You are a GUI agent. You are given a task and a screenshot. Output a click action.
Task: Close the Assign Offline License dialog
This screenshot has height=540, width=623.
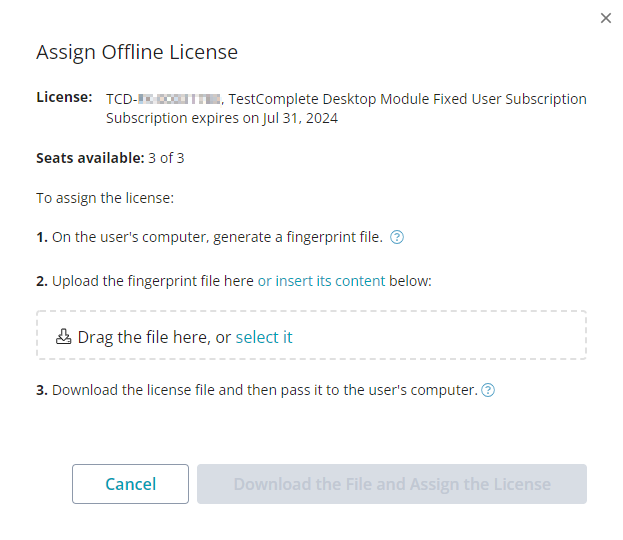[x=606, y=18]
